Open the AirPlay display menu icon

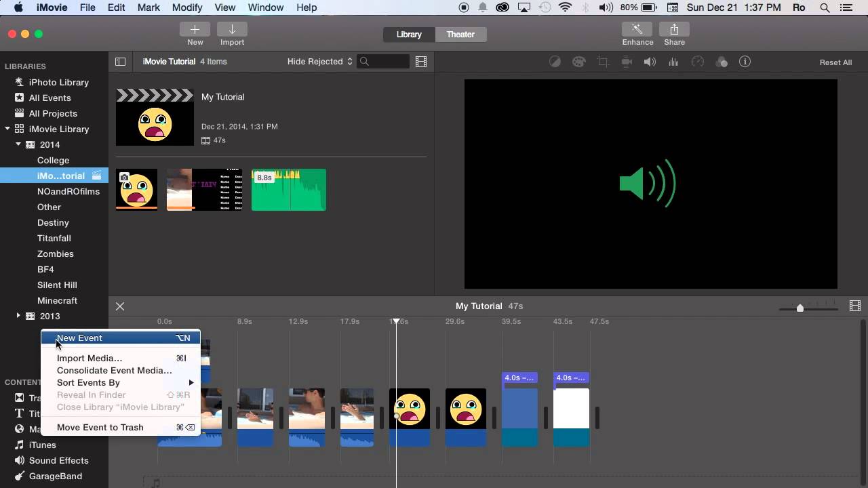pyautogui.click(x=523, y=7)
